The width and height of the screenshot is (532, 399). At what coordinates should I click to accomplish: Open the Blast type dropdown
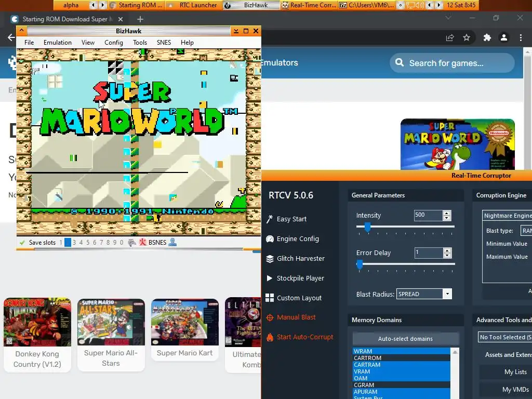pos(526,231)
